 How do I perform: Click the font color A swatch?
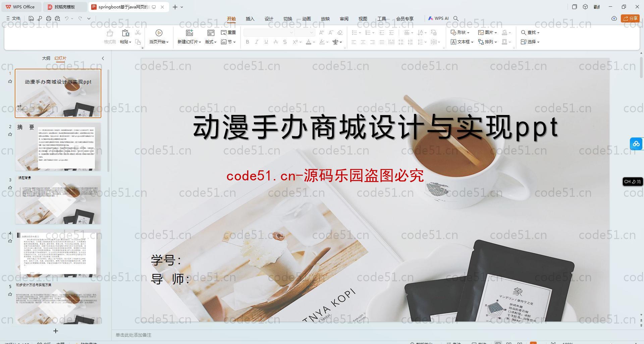[309, 42]
